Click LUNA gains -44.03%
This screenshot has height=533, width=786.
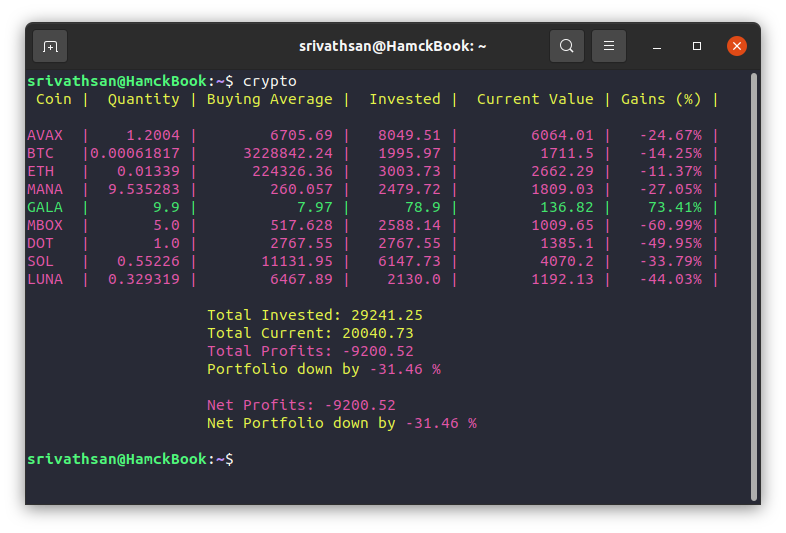pyautogui.click(x=670, y=280)
